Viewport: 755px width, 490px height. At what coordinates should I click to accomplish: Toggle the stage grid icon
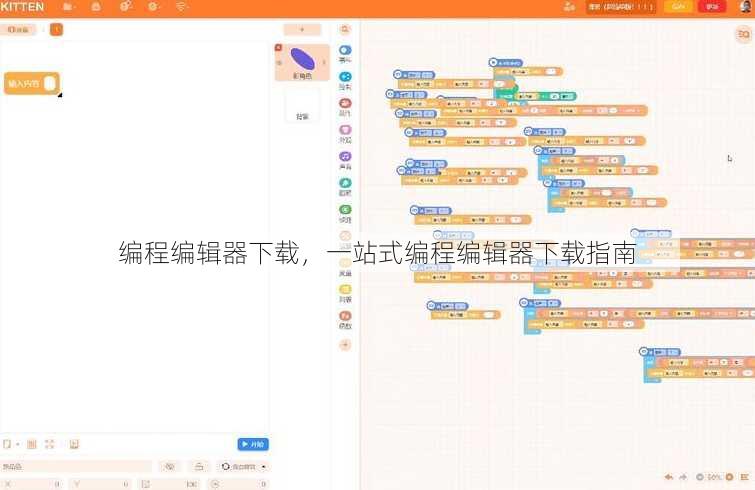coord(32,444)
